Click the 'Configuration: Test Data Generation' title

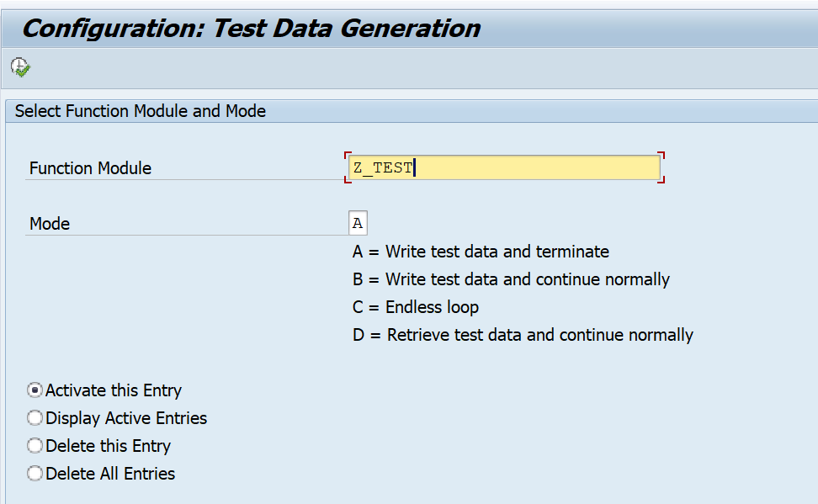251,29
